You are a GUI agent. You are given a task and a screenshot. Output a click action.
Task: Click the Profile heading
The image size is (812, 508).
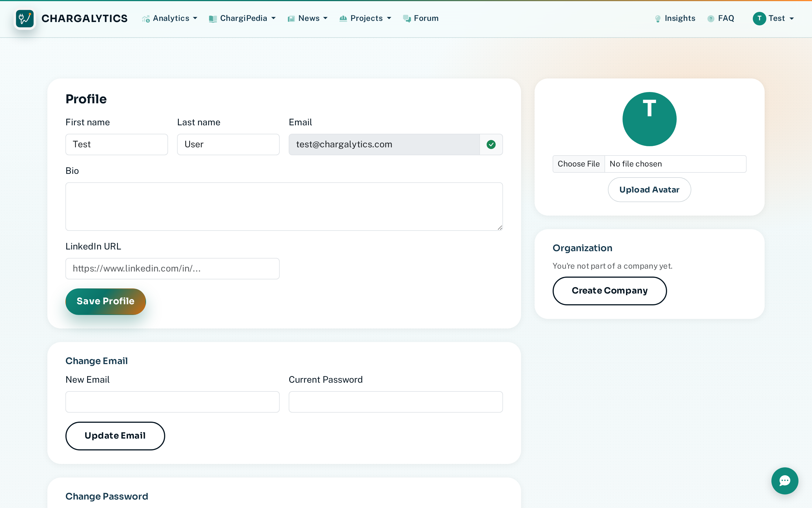[x=86, y=99]
